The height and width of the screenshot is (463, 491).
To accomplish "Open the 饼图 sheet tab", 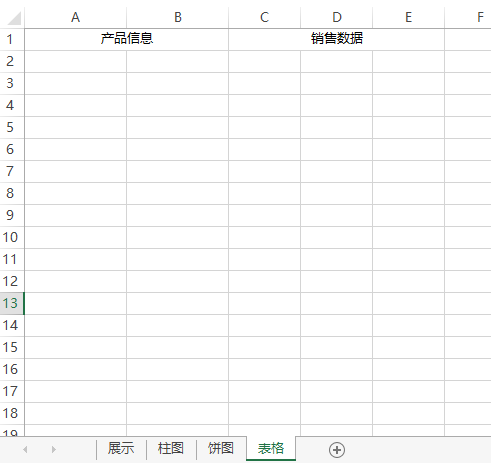I will pos(221,449).
